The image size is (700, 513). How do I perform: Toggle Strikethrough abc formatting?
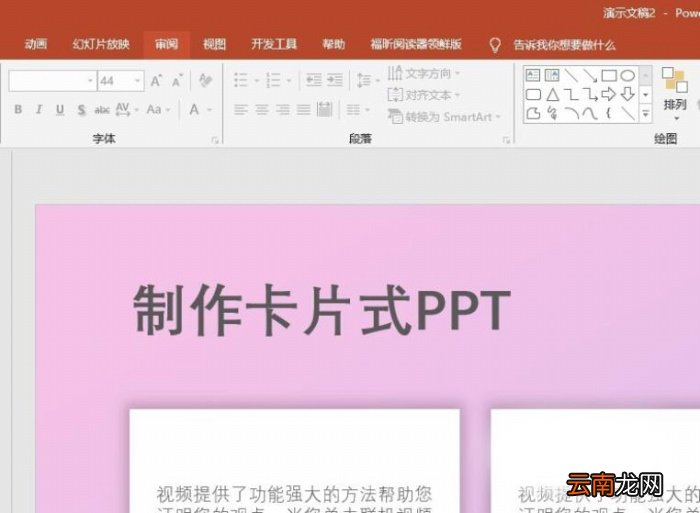[x=102, y=110]
